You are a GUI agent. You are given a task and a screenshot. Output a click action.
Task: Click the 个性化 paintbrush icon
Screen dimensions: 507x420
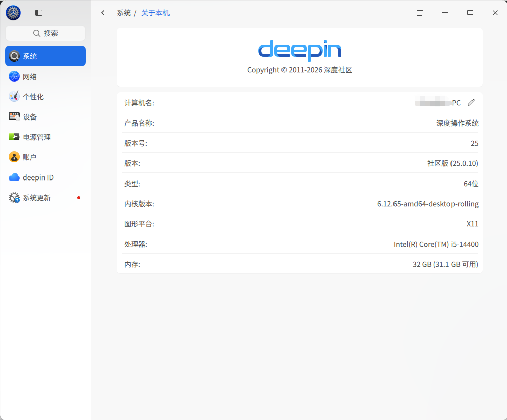pyautogui.click(x=14, y=96)
